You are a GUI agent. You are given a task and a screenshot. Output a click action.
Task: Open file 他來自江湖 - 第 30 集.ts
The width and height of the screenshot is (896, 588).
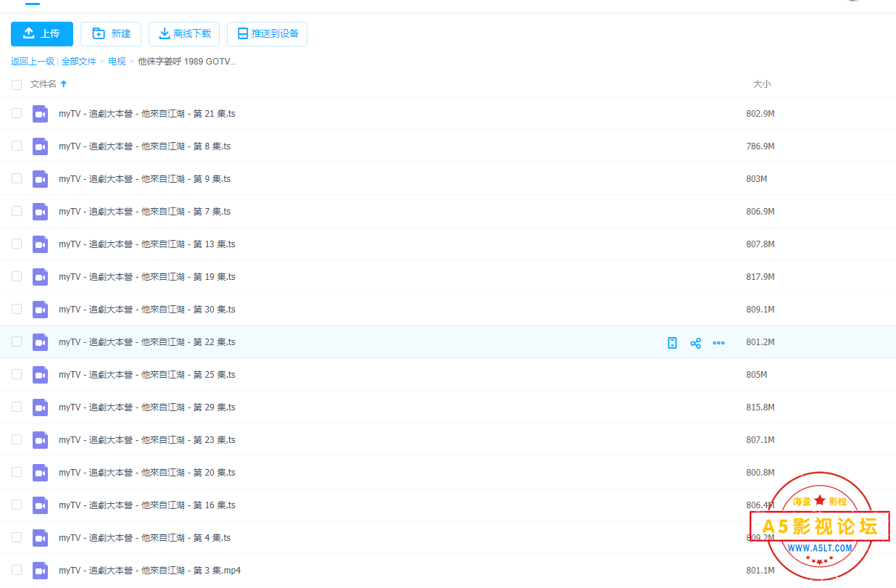click(x=147, y=310)
